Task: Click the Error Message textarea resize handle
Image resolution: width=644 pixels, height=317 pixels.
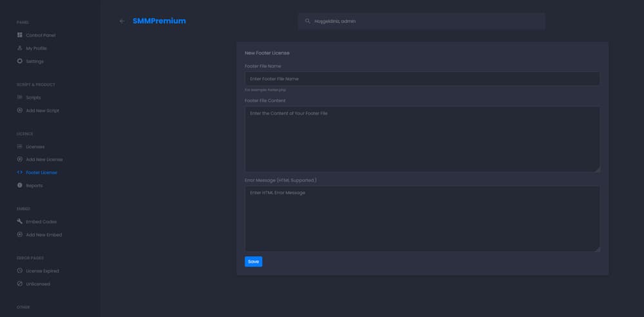Action: pyautogui.click(x=597, y=249)
